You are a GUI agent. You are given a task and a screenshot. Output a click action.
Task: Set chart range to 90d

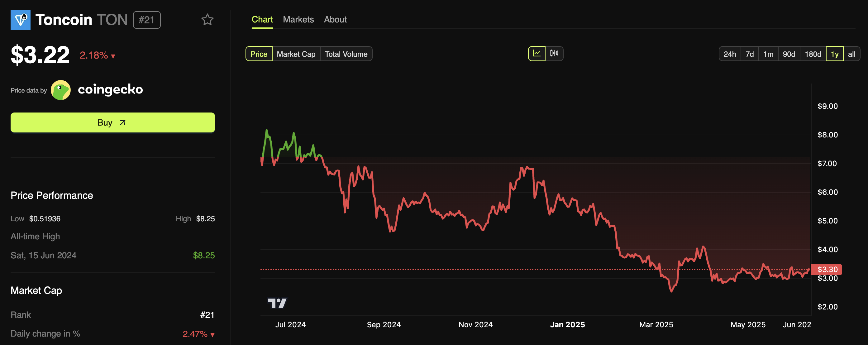click(x=789, y=54)
